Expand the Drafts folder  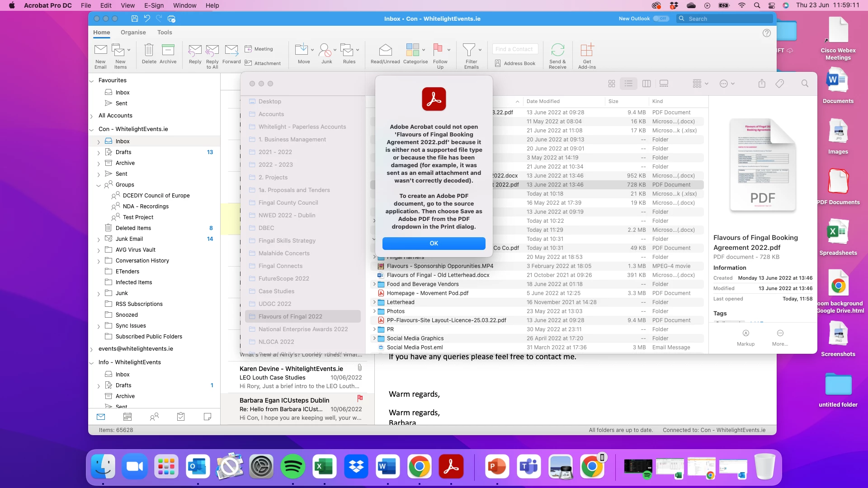[99, 153]
